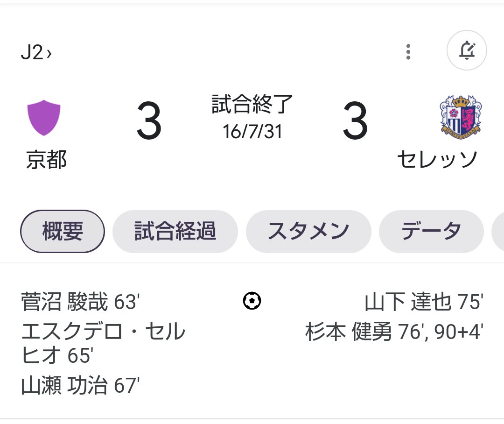
Task: Reveal the partially hidden tab after データ
Action: coord(498,231)
